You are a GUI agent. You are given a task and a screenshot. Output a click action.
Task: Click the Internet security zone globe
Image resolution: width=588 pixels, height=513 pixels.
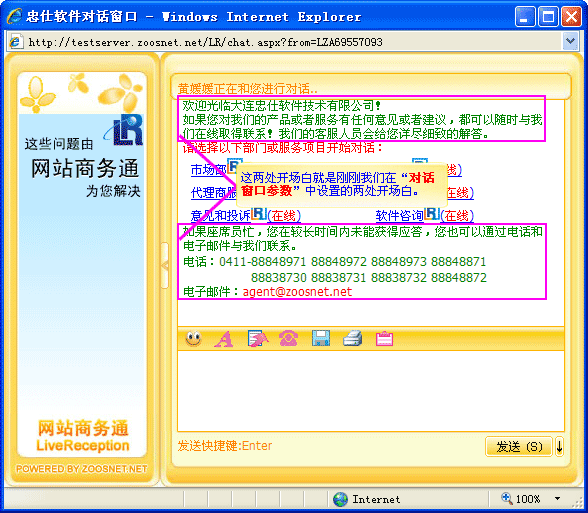pyautogui.click(x=340, y=499)
